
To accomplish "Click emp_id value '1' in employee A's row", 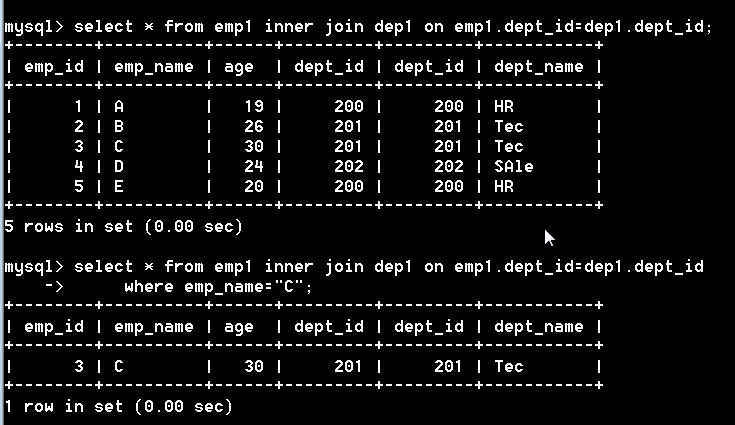I will pyautogui.click(x=79, y=107).
